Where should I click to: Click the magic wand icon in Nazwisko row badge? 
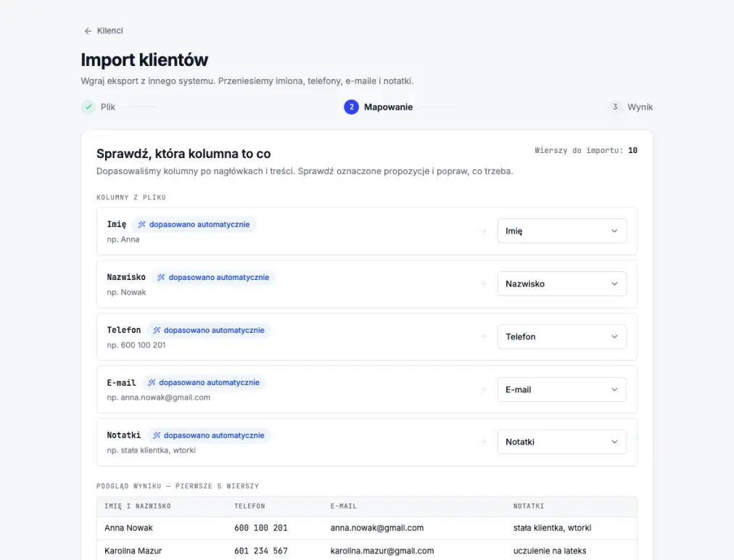point(160,278)
